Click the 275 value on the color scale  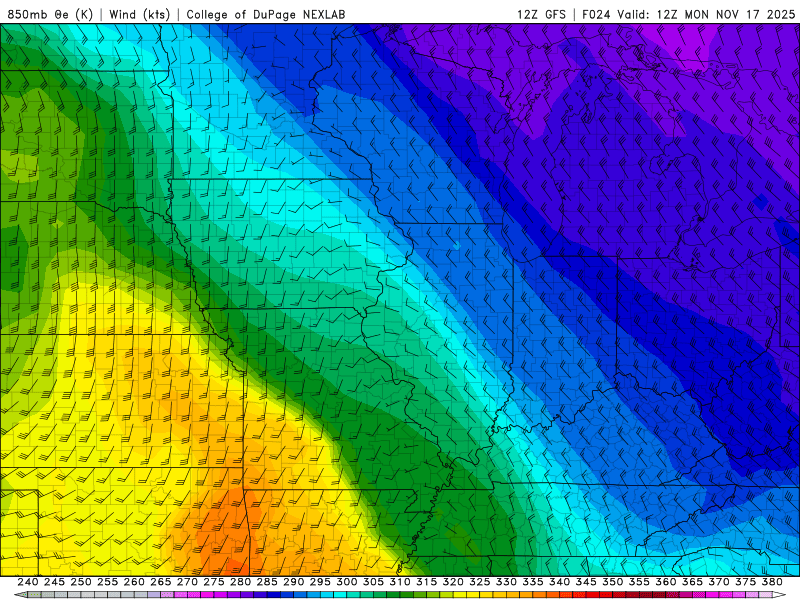coord(214,582)
